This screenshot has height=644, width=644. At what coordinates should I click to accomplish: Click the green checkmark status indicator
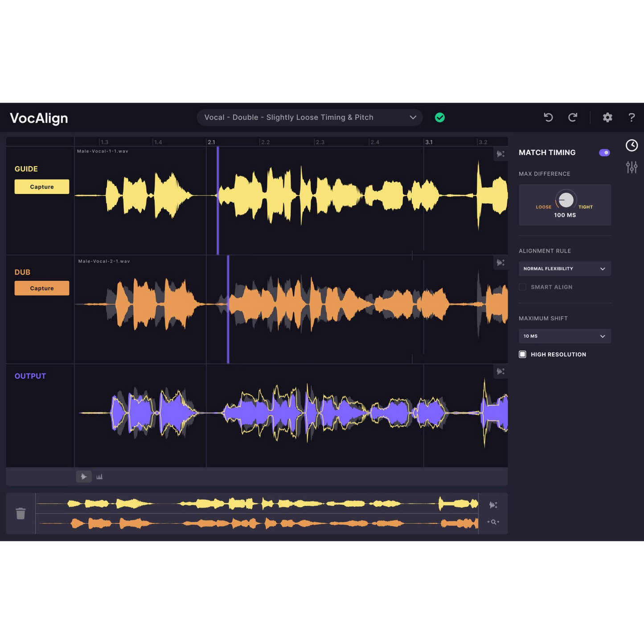click(440, 117)
